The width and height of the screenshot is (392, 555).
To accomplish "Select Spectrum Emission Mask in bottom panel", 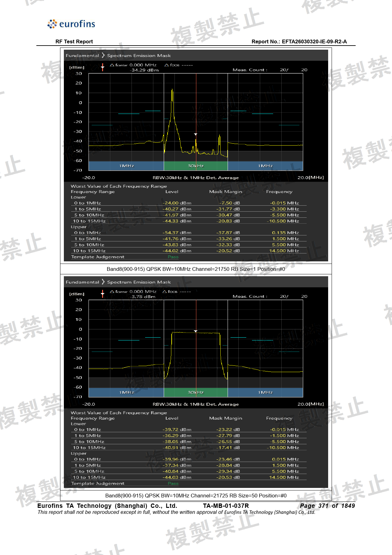I will coord(139,282).
